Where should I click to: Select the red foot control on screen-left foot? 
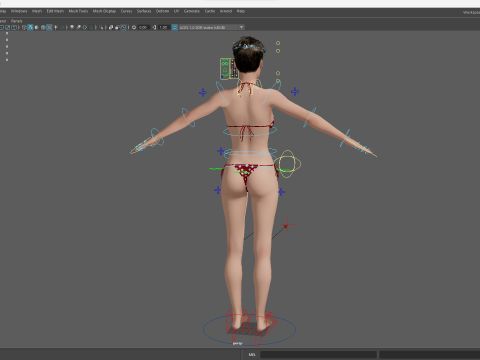point(236,322)
